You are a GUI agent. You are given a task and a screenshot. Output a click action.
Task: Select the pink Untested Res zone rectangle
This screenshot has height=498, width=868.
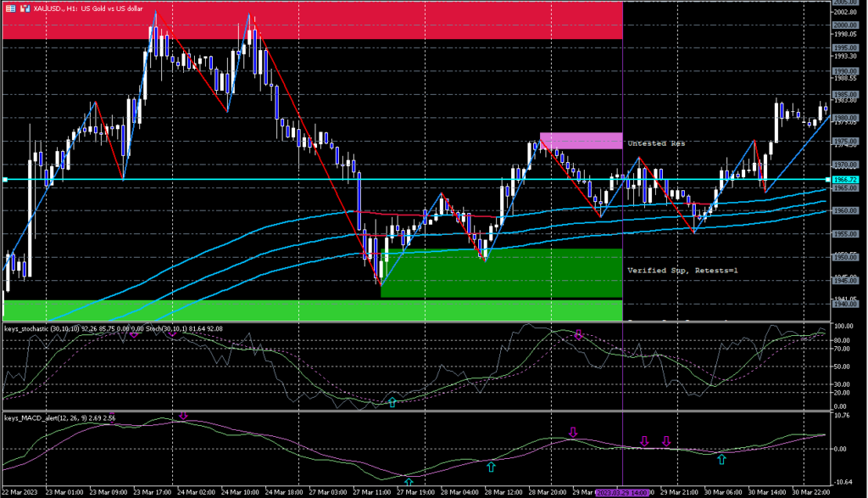point(581,141)
